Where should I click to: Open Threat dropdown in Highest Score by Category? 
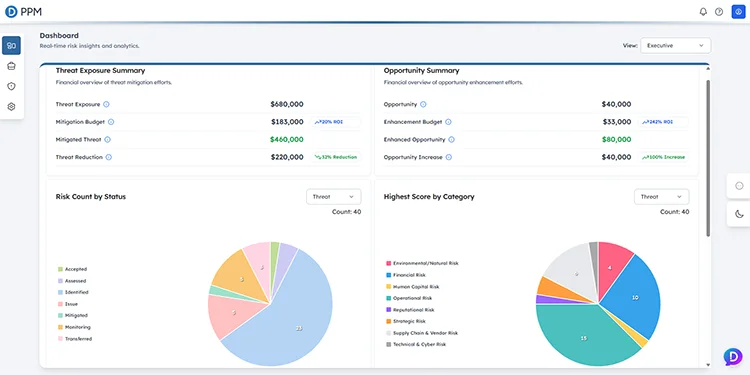662,197
